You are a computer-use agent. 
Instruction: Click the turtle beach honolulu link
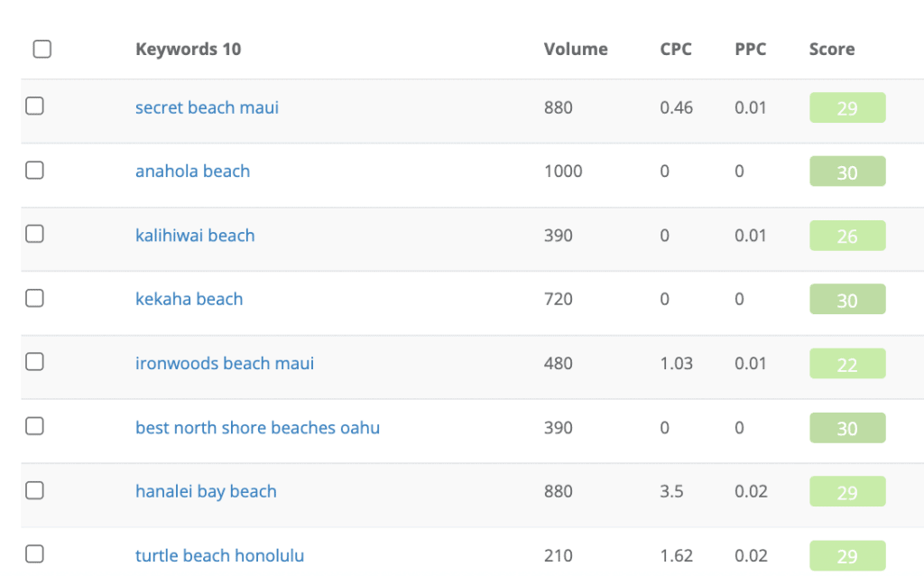click(x=219, y=555)
